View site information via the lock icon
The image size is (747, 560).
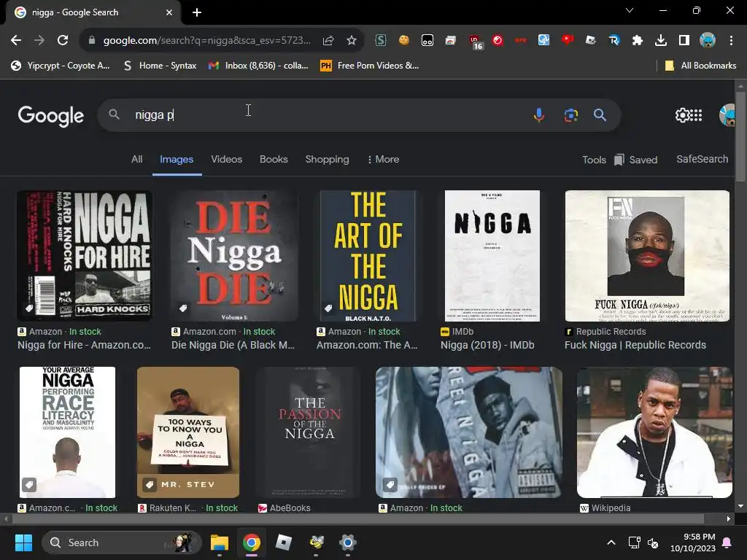[x=92, y=41]
